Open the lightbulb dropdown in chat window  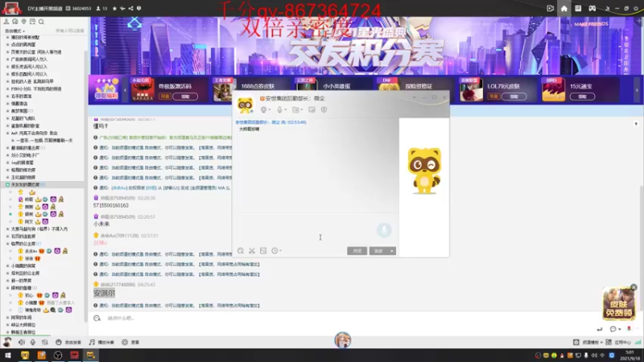[x=266, y=109]
